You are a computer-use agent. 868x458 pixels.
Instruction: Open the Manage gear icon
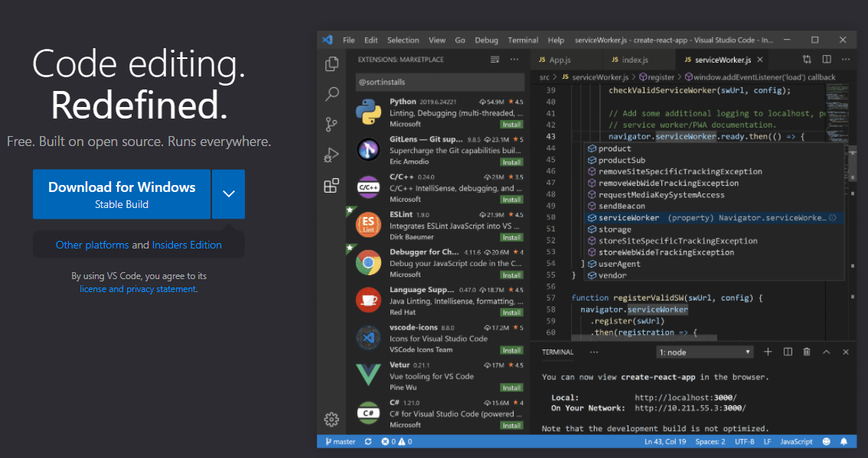331,419
